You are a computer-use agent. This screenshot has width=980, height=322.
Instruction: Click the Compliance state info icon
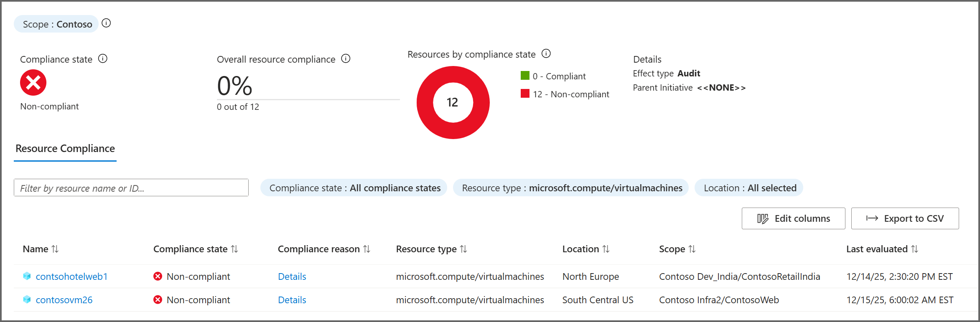click(103, 59)
